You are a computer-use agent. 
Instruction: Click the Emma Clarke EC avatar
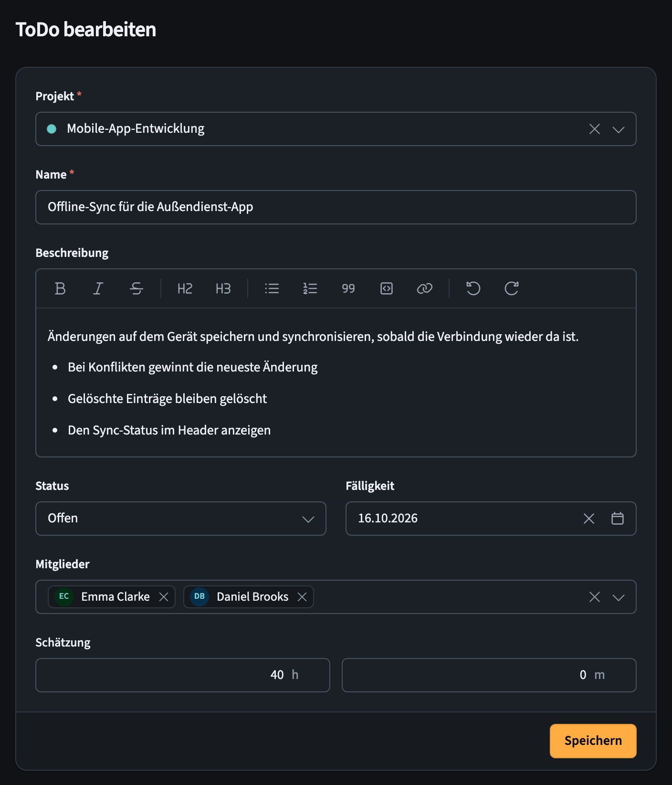64,597
